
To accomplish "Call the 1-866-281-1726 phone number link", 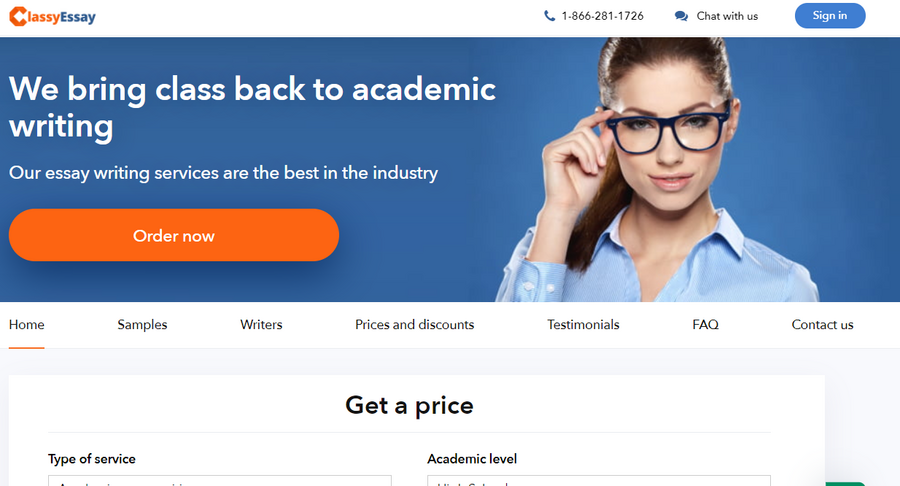I will [603, 16].
